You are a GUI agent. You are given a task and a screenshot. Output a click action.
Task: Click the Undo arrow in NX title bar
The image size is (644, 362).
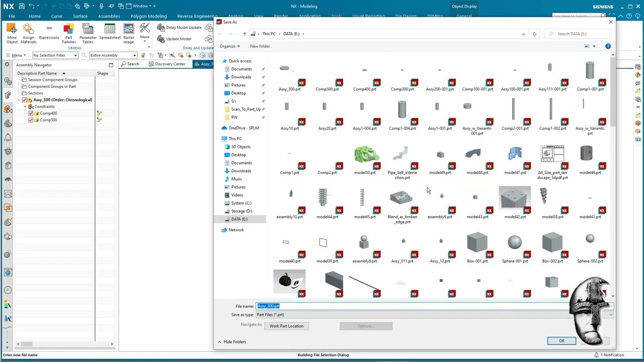pyautogui.click(x=32, y=6)
